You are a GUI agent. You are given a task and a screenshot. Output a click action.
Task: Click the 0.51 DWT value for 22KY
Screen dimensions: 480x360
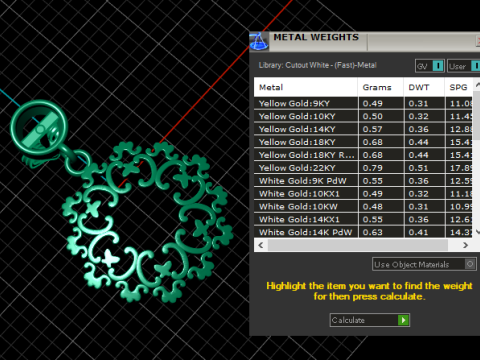click(x=418, y=168)
